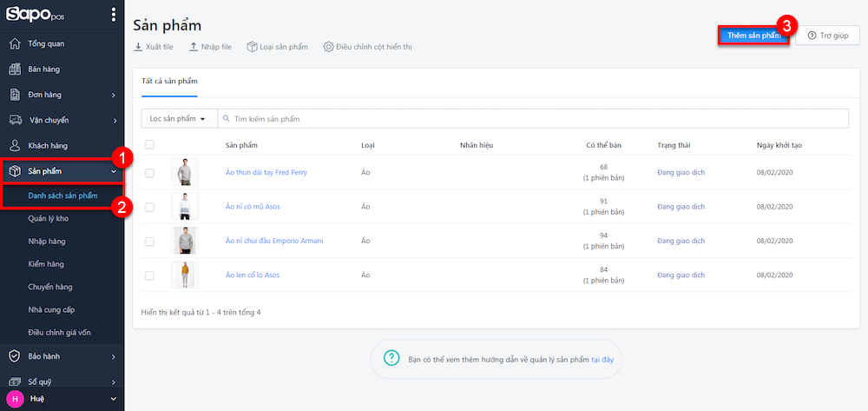Expand the Huệ account menu
Screen dimensions: 868x411
114,399
